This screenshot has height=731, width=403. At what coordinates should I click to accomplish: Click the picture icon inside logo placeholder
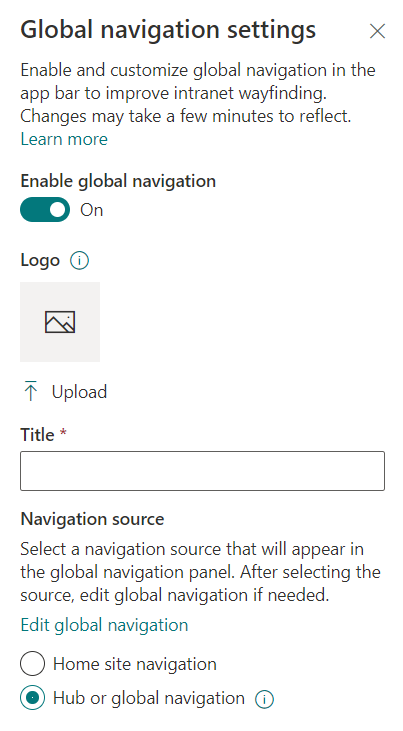(x=60, y=322)
